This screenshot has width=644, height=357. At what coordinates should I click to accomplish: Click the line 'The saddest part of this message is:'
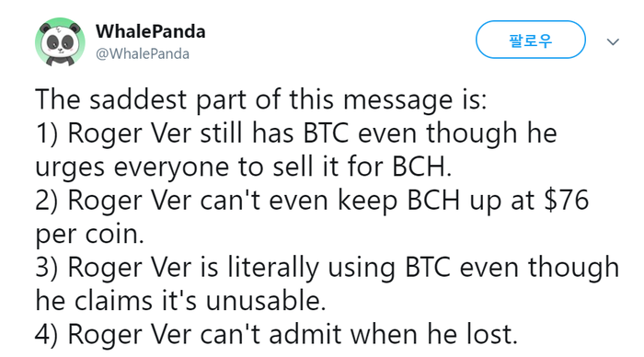click(x=260, y=99)
